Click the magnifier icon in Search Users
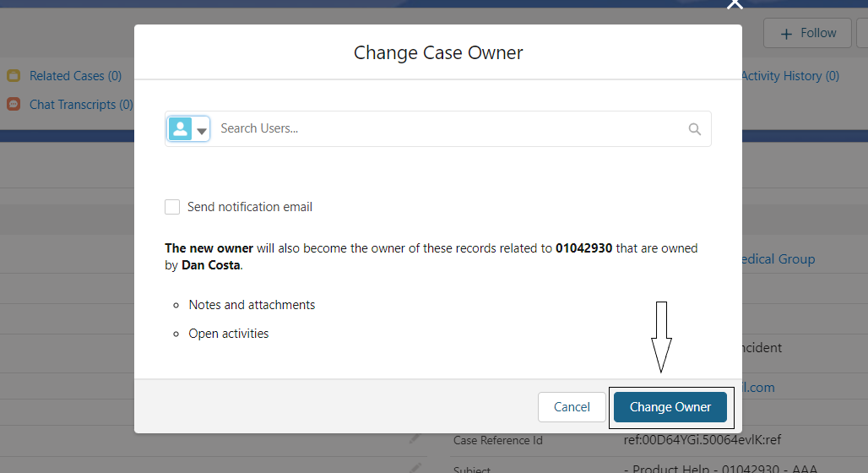868x473 pixels. tap(695, 129)
